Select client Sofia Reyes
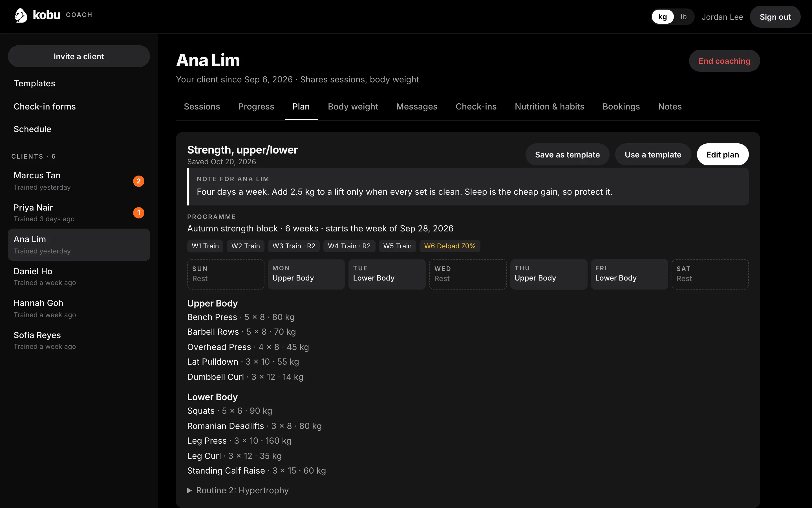The height and width of the screenshot is (508, 812). point(79,340)
